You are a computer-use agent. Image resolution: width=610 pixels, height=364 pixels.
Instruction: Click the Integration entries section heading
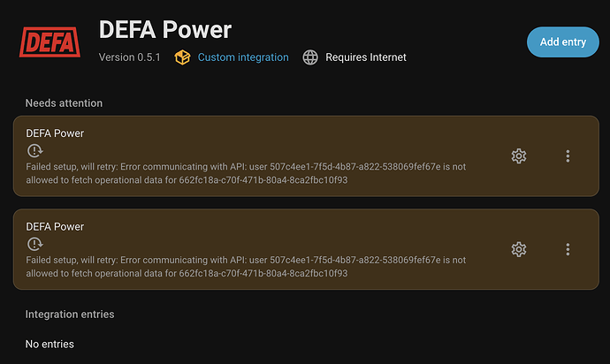coord(70,314)
